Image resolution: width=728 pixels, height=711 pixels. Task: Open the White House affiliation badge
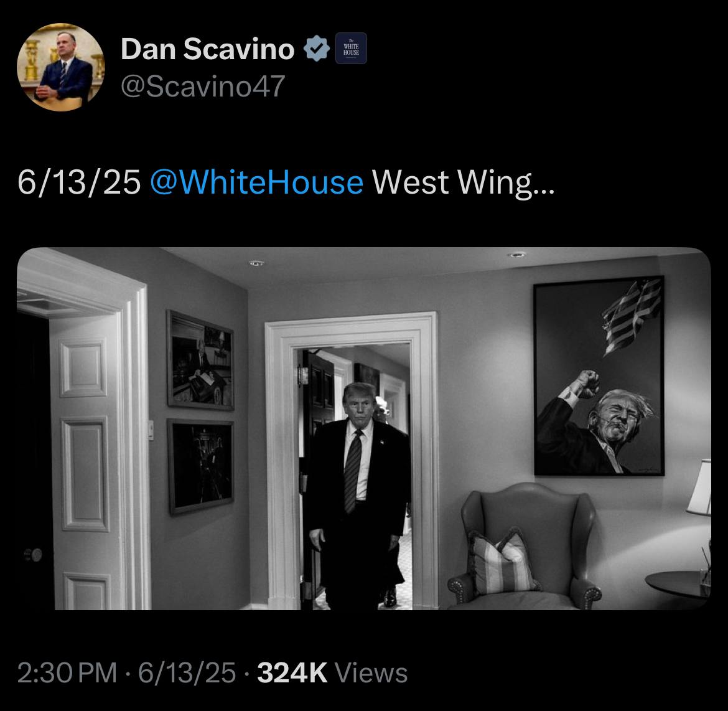351,48
